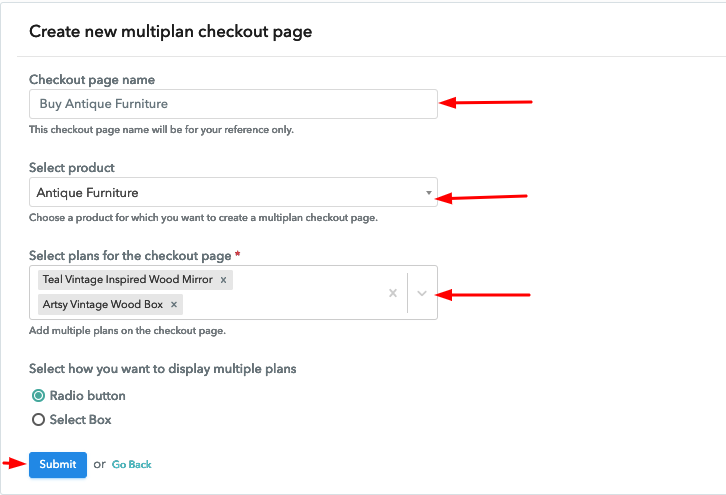Click the Submit button
This screenshot has height=495, width=726.
click(x=58, y=464)
